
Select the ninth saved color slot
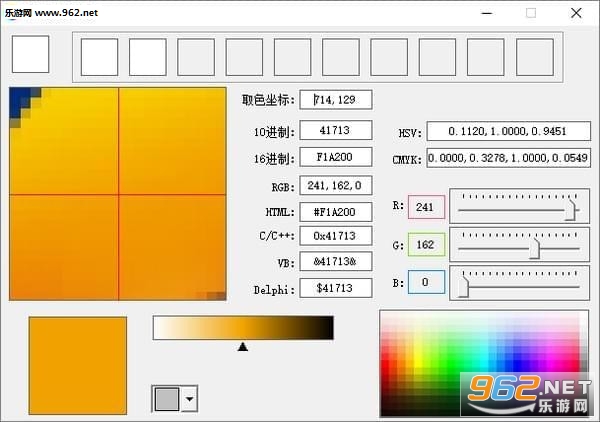[x=486, y=57]
